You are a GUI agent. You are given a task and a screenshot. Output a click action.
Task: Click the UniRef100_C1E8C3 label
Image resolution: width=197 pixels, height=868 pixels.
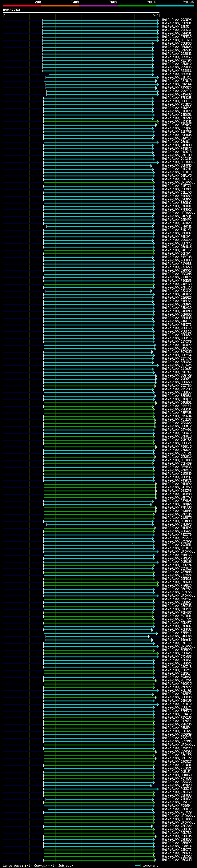(177, 111)
